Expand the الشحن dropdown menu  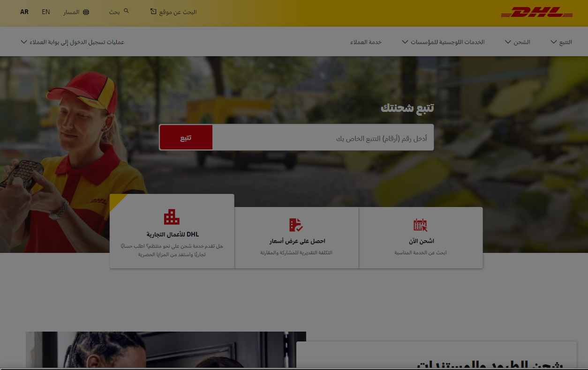point(517,42)
